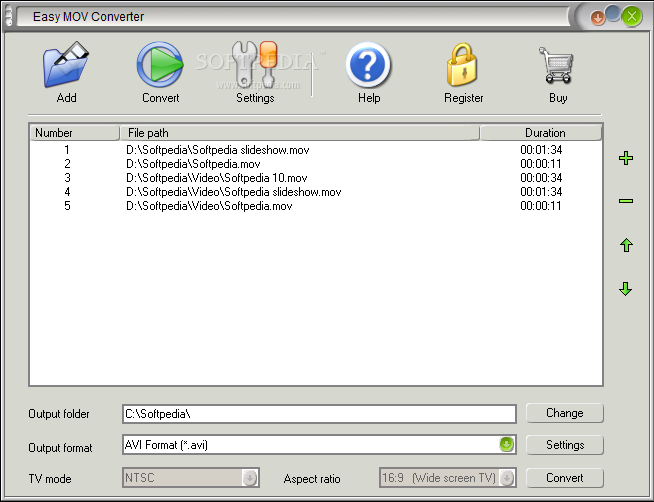Click the AVI Format (*.avi) combo box
Viewport: 654px width, 502px height.
[x=319, y=445]
